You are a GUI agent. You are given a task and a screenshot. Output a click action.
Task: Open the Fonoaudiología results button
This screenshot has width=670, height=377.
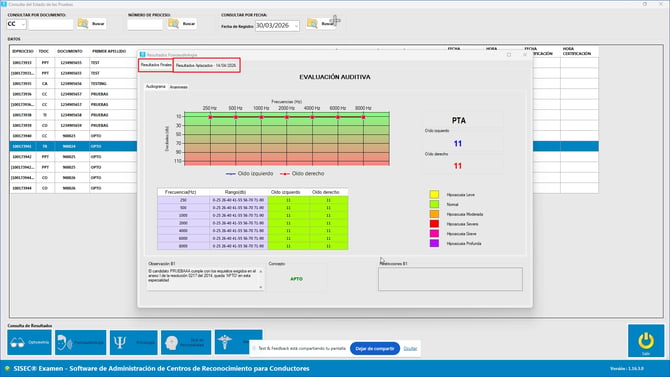click(x=80, y=342)
